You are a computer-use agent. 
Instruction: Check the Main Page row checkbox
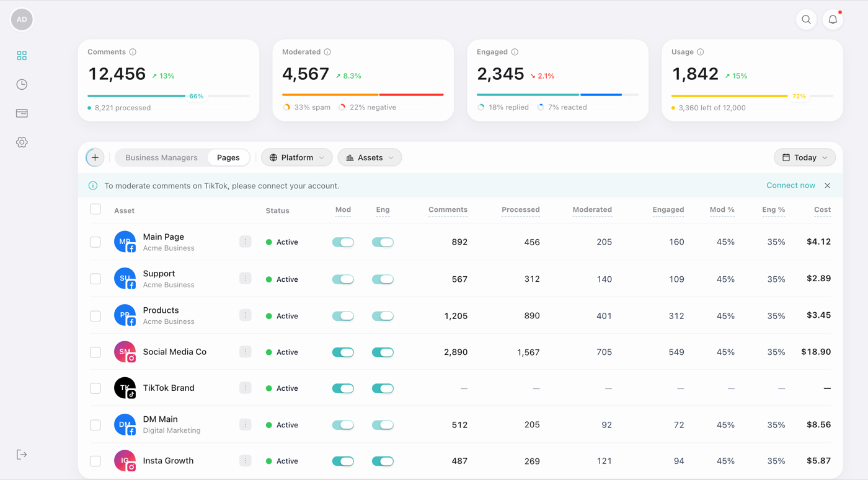tap(95, 242)
